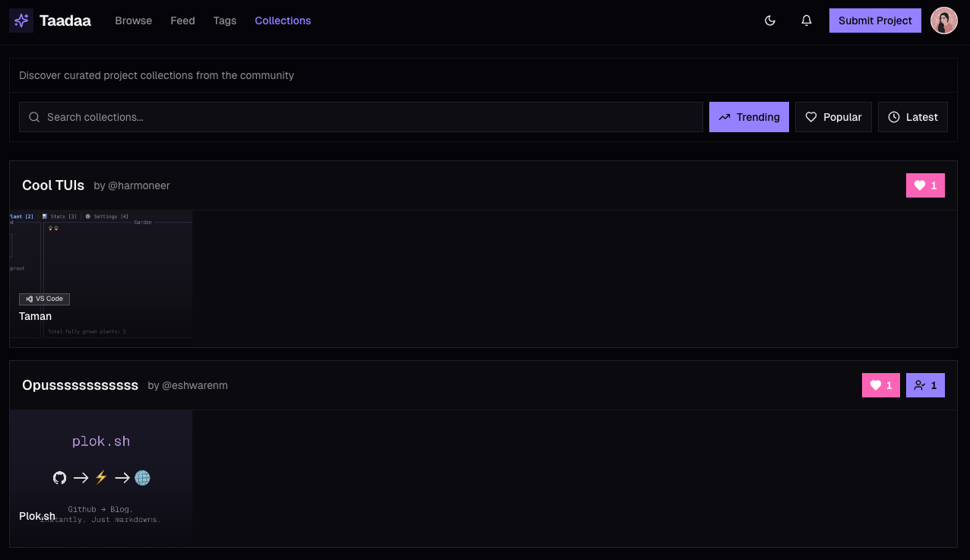
Task: Like the Opusssssssssssss collection with the heart
Action: pyautogui.click(x=880, y=385)
